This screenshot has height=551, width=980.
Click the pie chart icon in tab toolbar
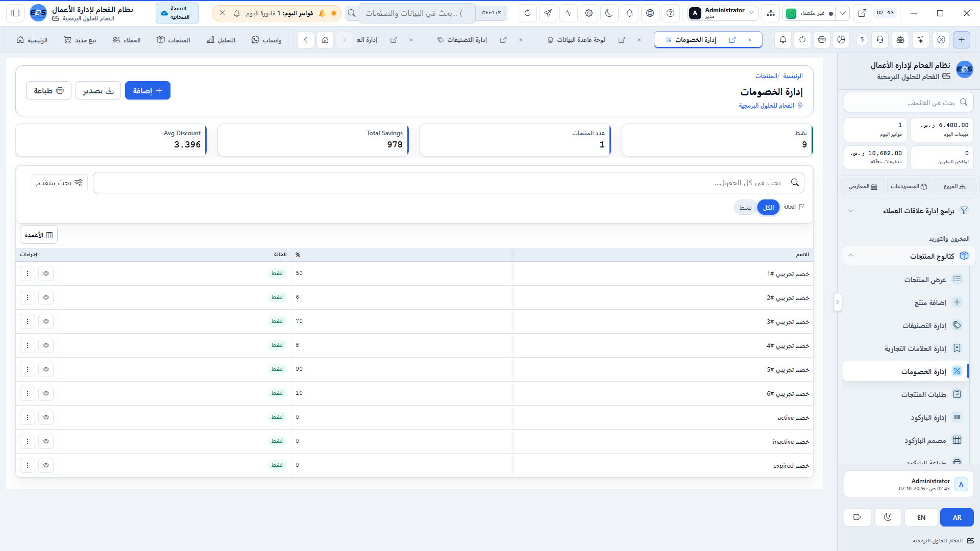pos(841,40)
